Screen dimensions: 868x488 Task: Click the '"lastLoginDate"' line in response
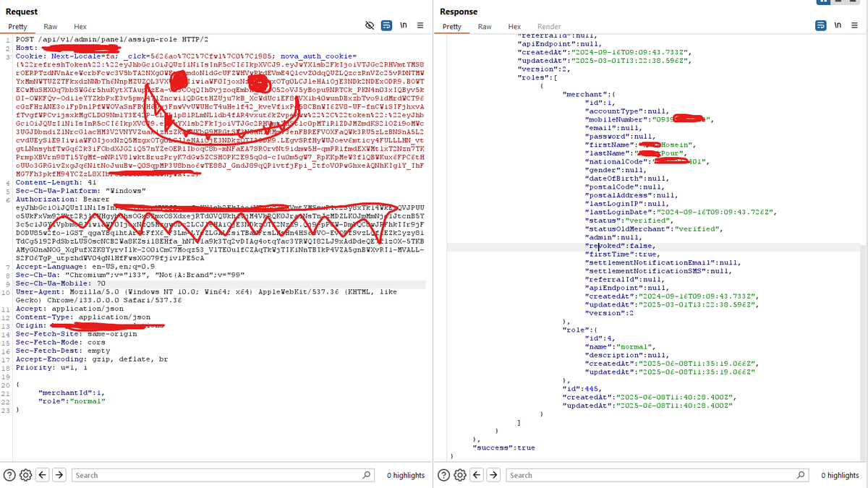click(x=680, y=212)
